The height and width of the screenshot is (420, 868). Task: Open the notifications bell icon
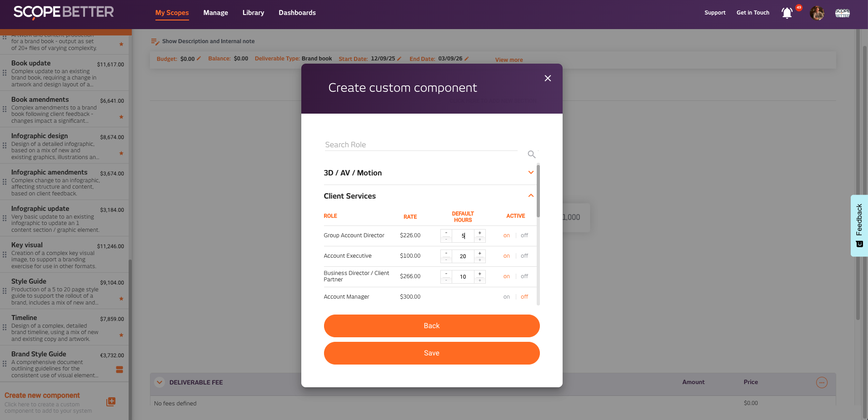click(787, 13)
